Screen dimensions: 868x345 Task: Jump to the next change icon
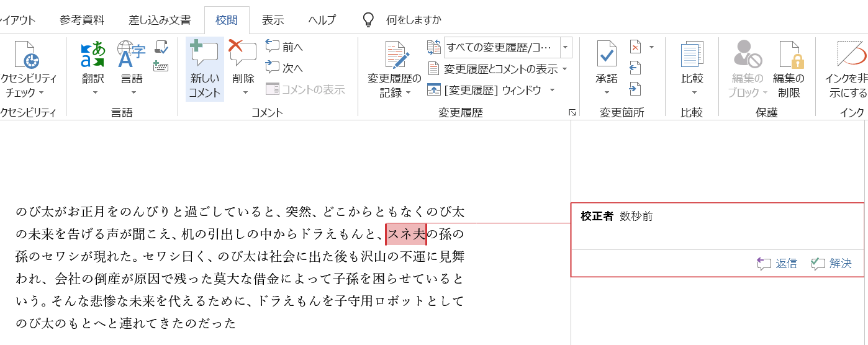click(635, 89)
